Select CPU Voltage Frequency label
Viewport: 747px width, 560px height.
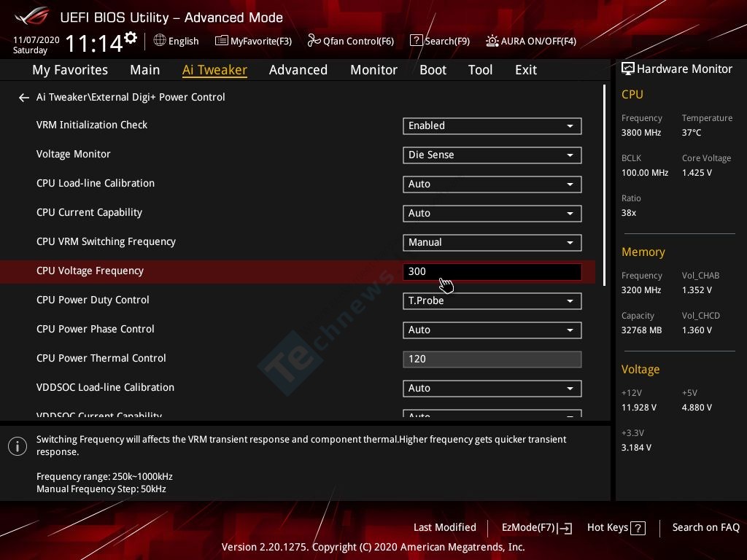click(x=90, y=271)
